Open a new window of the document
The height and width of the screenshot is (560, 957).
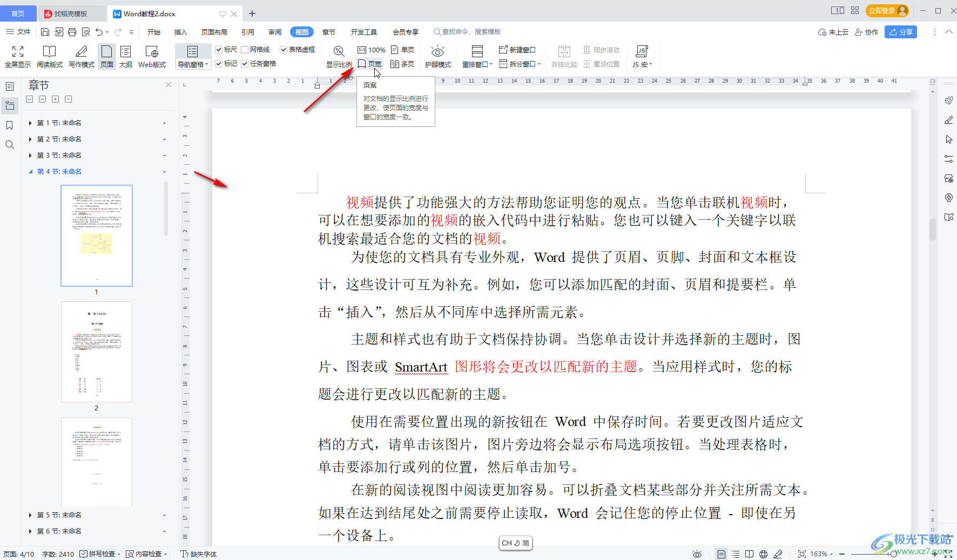coord(517,50)
